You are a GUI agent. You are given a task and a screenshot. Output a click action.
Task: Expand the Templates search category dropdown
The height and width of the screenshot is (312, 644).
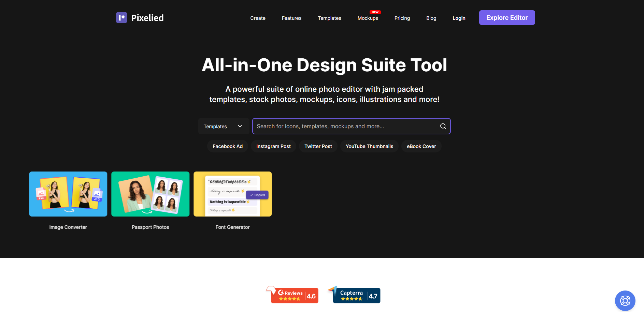tap(223, 127)
